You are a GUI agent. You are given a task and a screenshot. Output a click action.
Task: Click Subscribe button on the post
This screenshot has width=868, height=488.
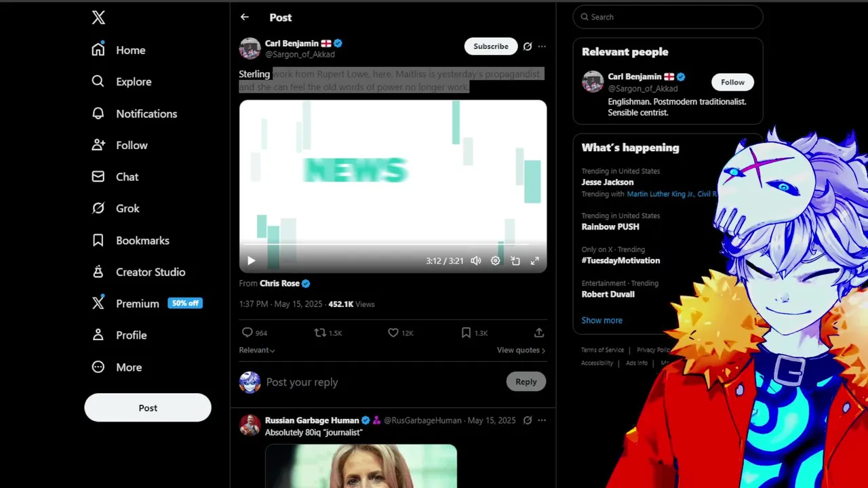tap(491, 46)
